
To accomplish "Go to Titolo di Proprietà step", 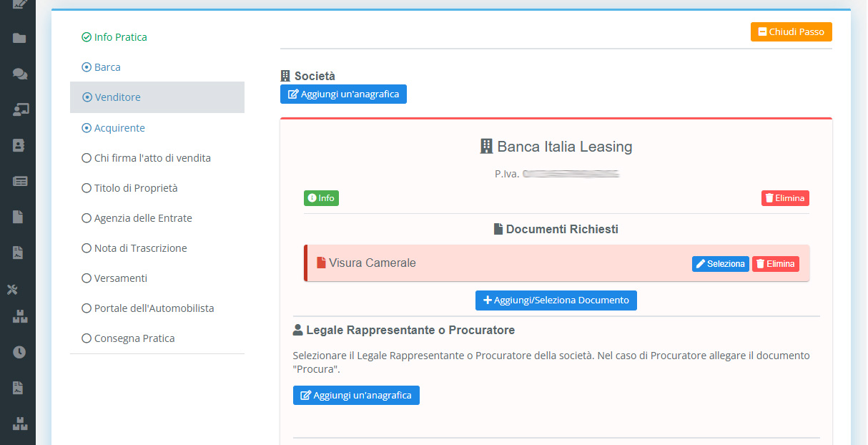I will tap(129, 188).
